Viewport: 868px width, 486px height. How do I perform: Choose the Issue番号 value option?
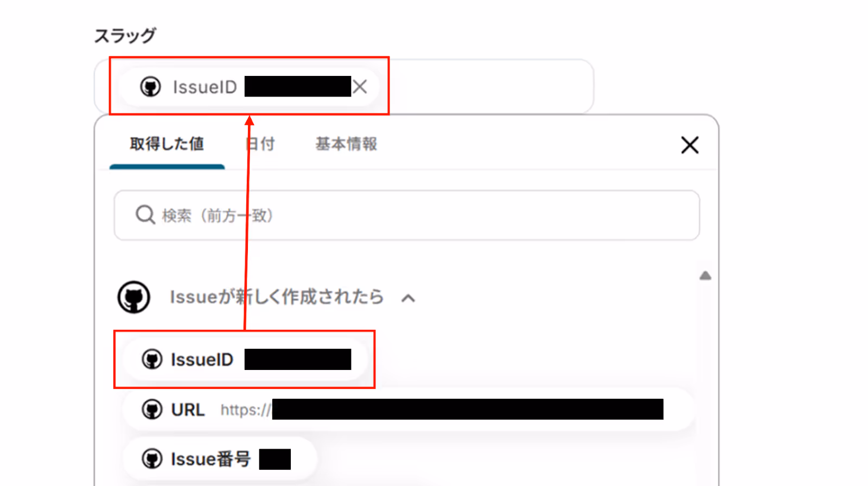(220, 459)
